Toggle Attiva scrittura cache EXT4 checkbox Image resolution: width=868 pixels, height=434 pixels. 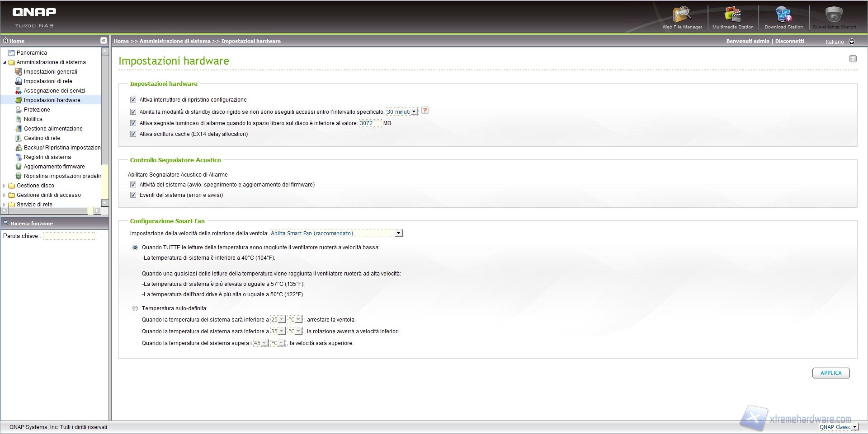[x=133, y=134]
